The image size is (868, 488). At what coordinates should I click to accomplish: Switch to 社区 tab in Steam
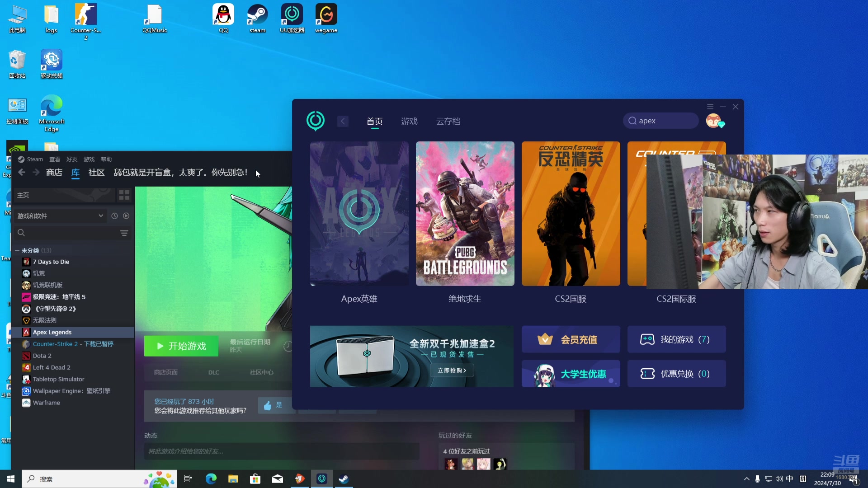pyautogui.click(x=97, y=173)
